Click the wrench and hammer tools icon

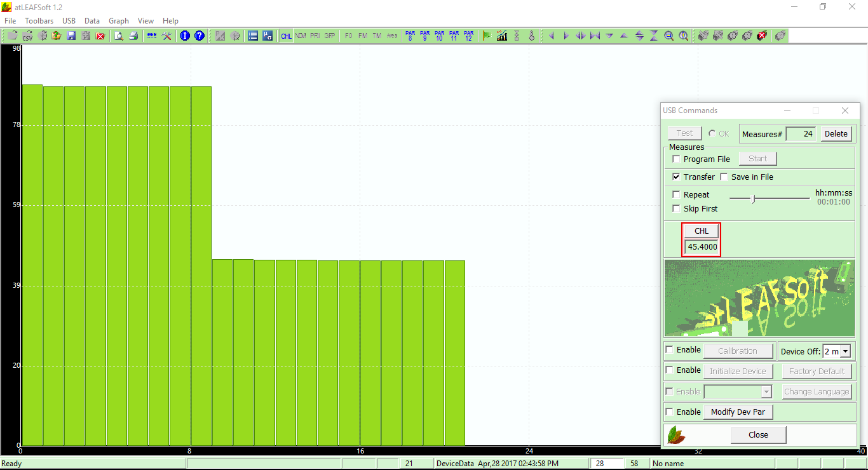tap(167, 36)
